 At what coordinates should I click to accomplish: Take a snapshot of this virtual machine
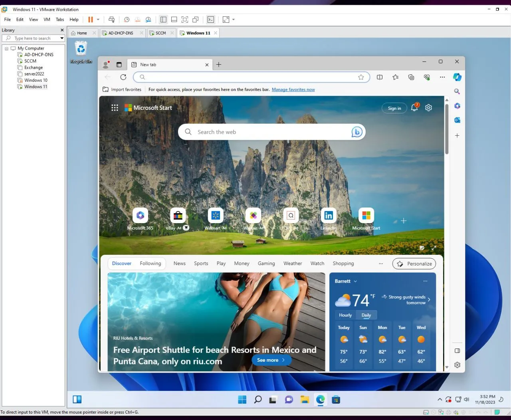coord(127,20)
